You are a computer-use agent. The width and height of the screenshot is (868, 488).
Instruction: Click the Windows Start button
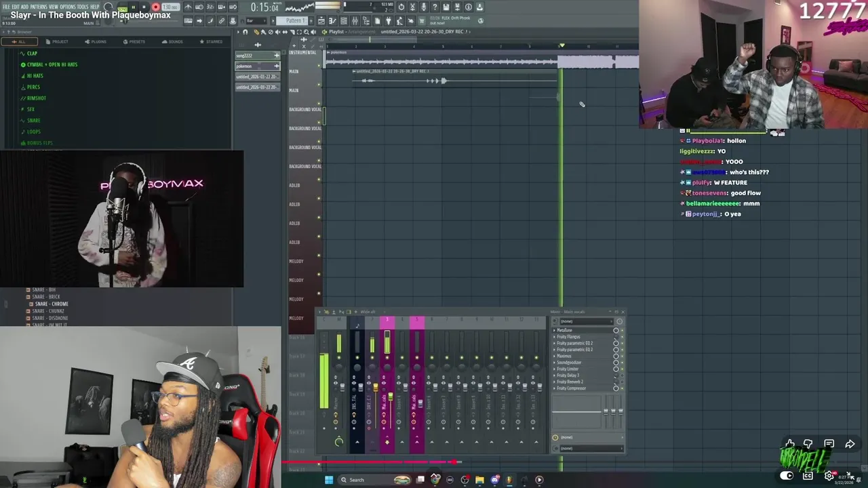coord(329,480)
